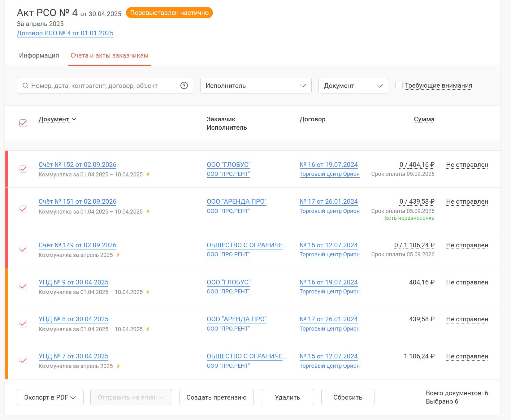The image size is (511, 420).
Task: Open ООО "ПРО.РЕНТ" executor in УПД № 9 row
Action: click(228, 292)
